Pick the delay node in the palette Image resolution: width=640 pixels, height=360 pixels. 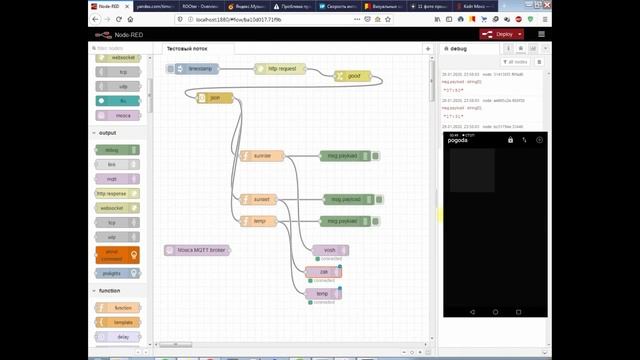118,337
